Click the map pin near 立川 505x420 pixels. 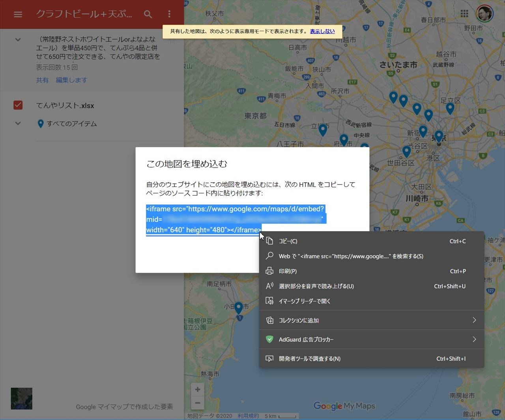(323, 130)
